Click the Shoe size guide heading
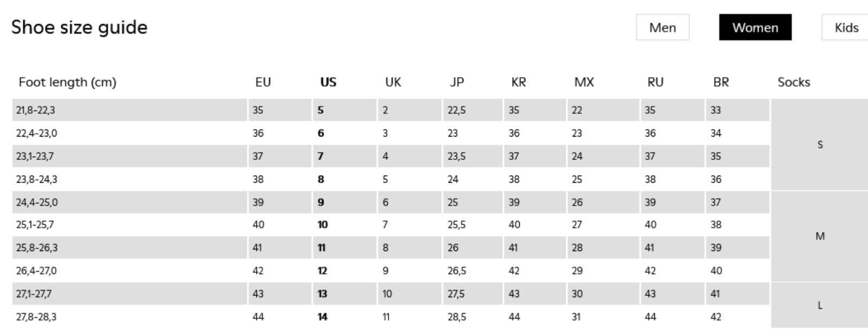This screenshot has width=868, height=329. pos(79,27)
